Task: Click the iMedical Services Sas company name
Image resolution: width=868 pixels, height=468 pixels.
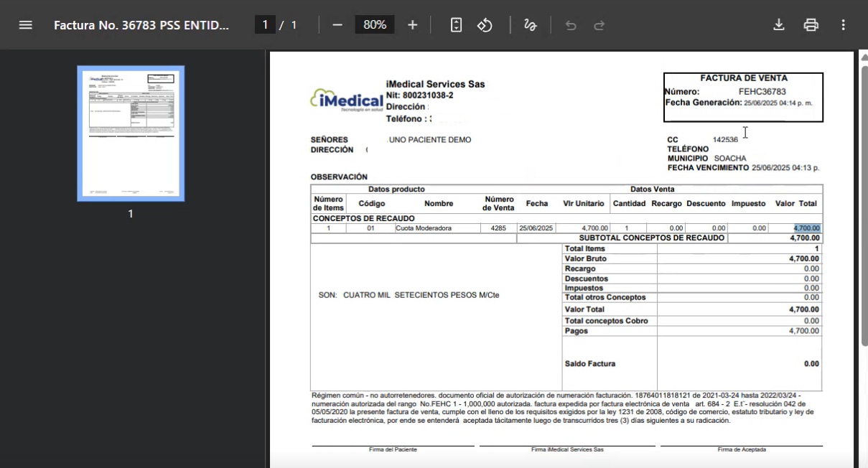Action: click(436, 84)
